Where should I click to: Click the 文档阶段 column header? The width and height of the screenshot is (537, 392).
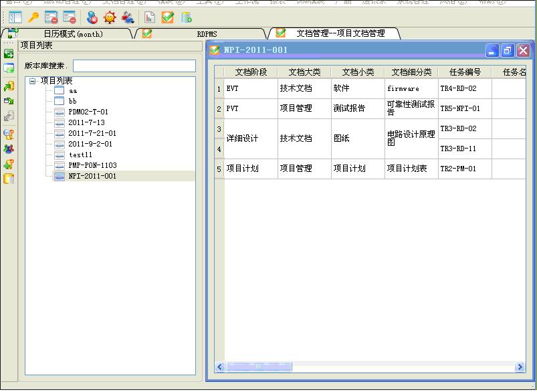coord(251,72)
